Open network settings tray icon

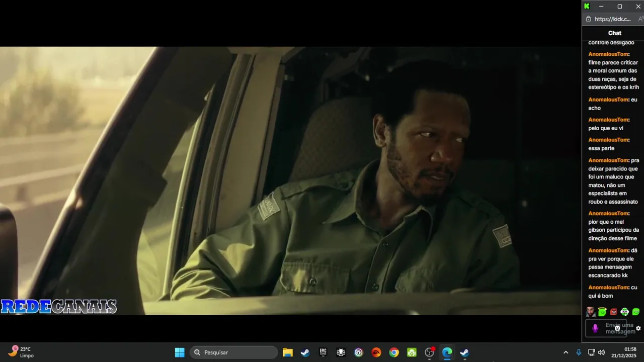(x=592, y=352)
